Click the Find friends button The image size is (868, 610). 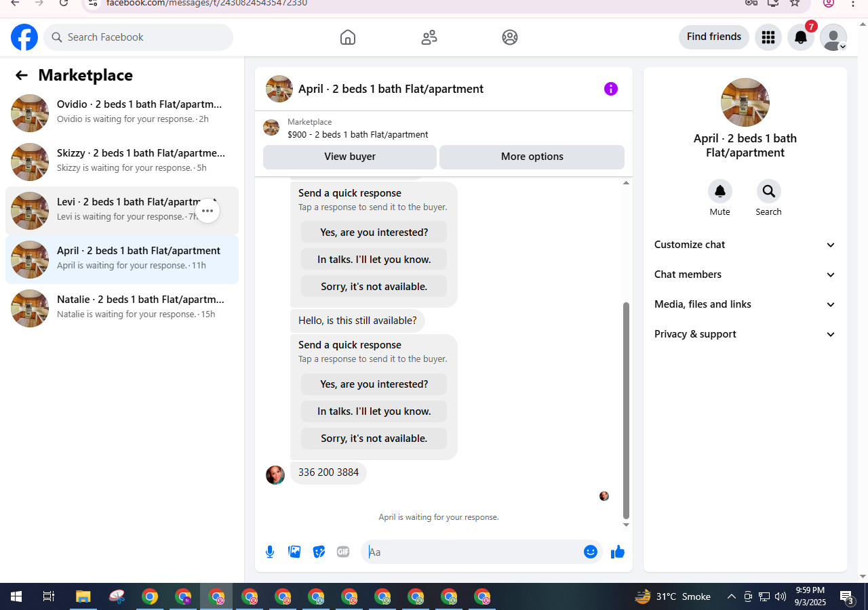pos(714,37)
